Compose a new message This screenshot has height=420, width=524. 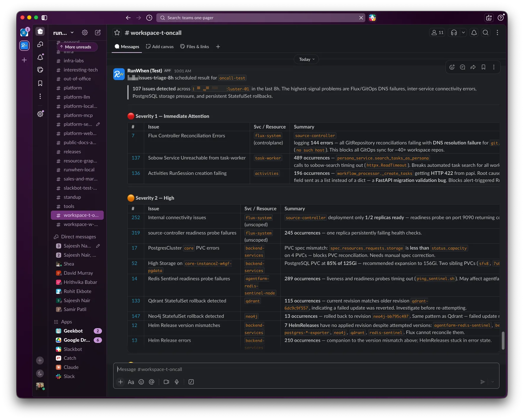(x=98, y=32)
